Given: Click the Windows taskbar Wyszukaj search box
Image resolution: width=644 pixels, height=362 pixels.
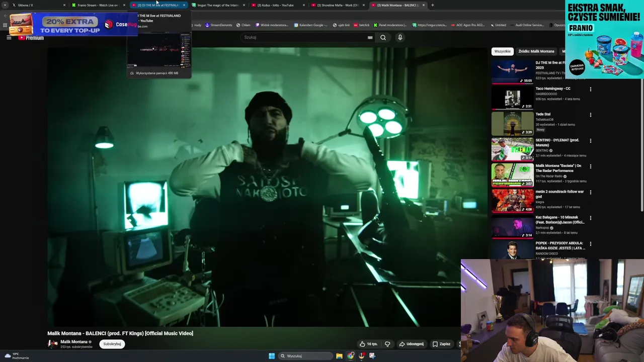Looking at the screenshot, I should click(305, 356).
